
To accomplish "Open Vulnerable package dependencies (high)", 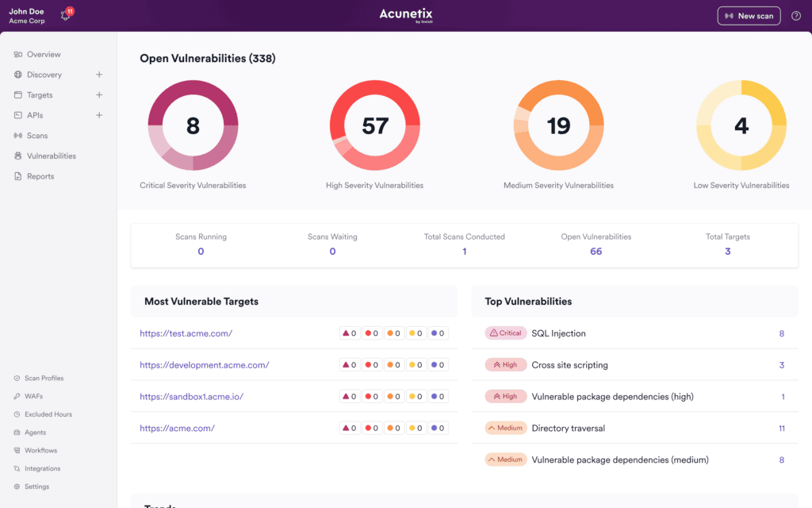I will click(x=613, y=397).
